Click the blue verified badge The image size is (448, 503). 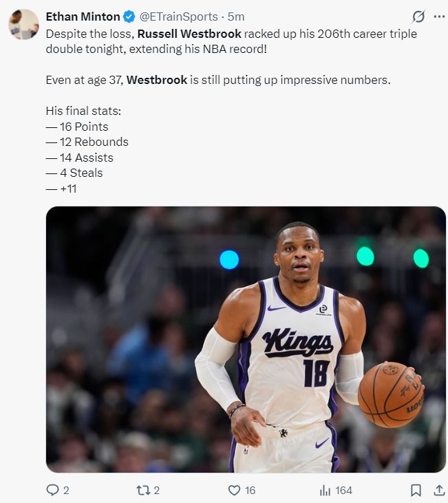(129, 17)
